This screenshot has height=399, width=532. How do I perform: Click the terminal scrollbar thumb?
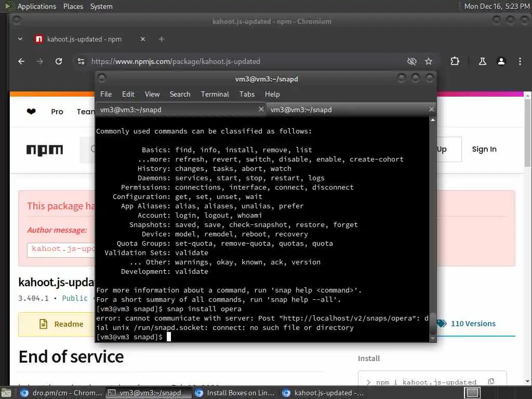[x=433, y=324]
